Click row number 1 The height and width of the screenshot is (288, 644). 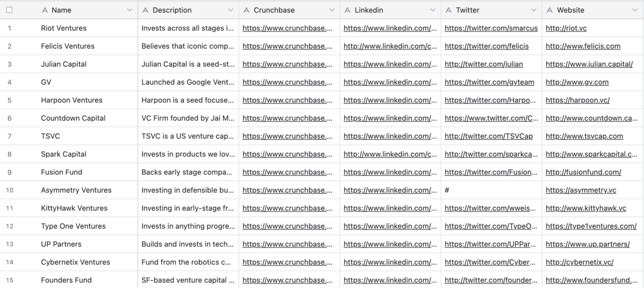pos(9,28)
